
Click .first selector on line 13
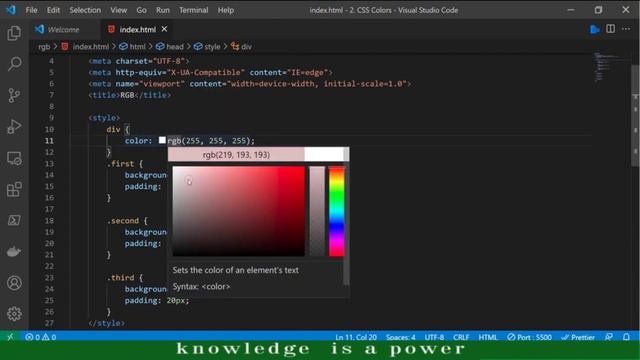click(120, 164)
